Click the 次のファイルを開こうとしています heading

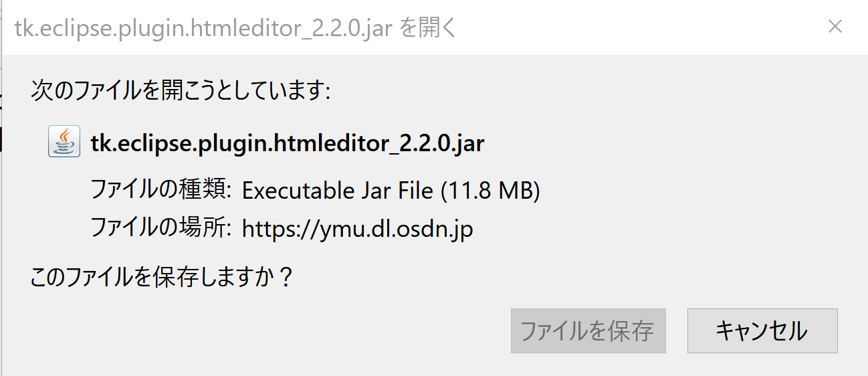[x=181, y=90]
